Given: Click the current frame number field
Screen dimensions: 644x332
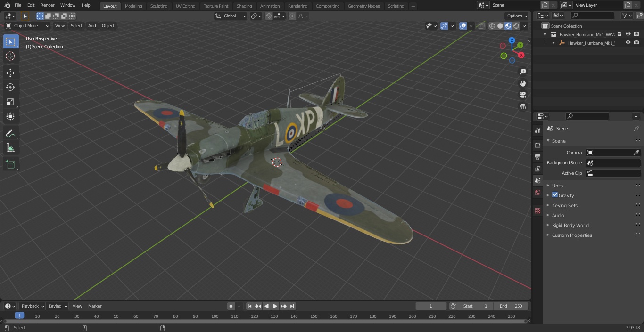Looking at the screenshot, I should [x=431, y=306].
